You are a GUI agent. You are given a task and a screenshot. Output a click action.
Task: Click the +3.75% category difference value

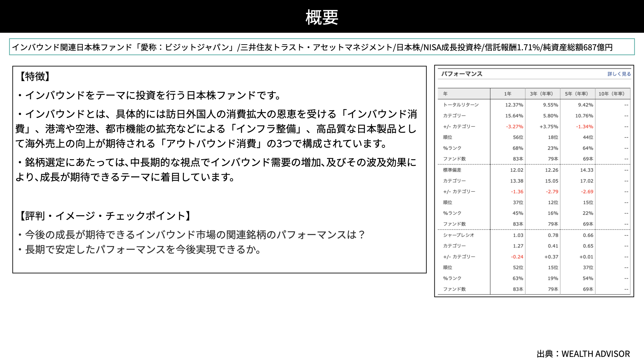[549, 127]
